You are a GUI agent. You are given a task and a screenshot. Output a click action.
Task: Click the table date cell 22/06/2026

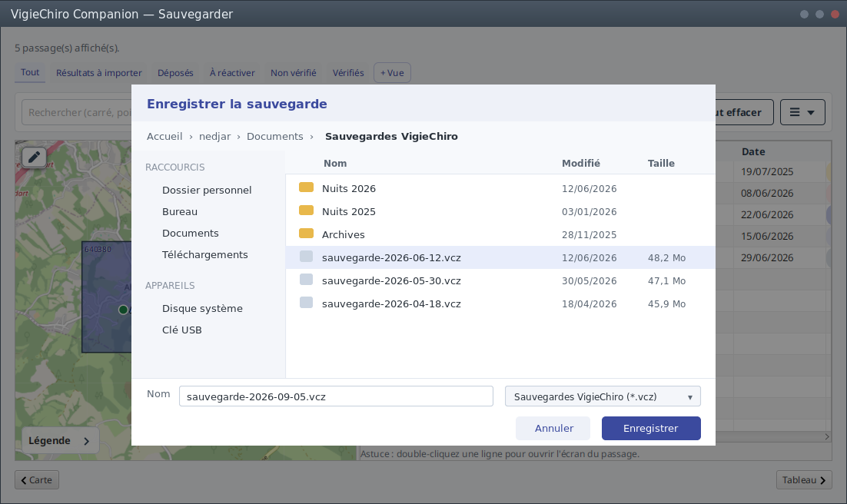[767, 215]
